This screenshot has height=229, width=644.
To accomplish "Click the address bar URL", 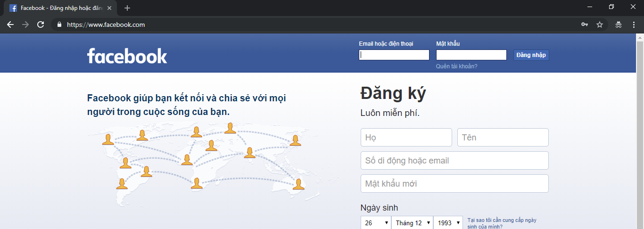I will click(106, 25).
